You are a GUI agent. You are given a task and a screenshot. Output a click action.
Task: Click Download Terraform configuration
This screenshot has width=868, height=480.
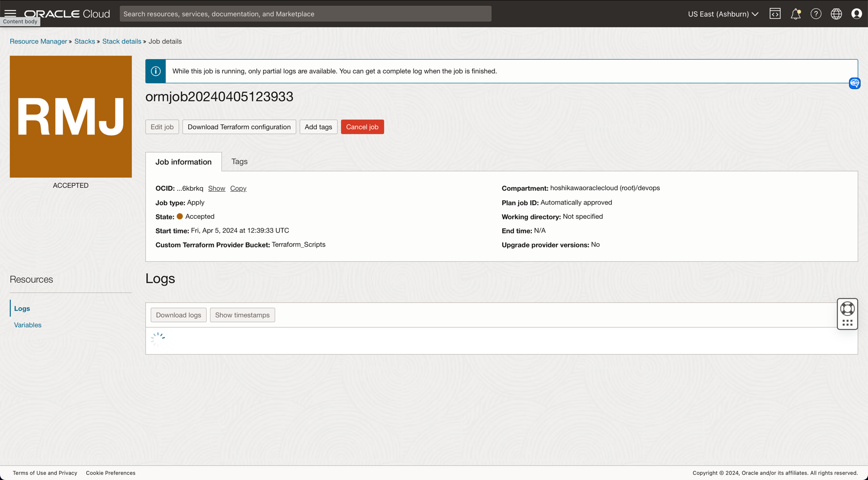(x=239, y=127)
